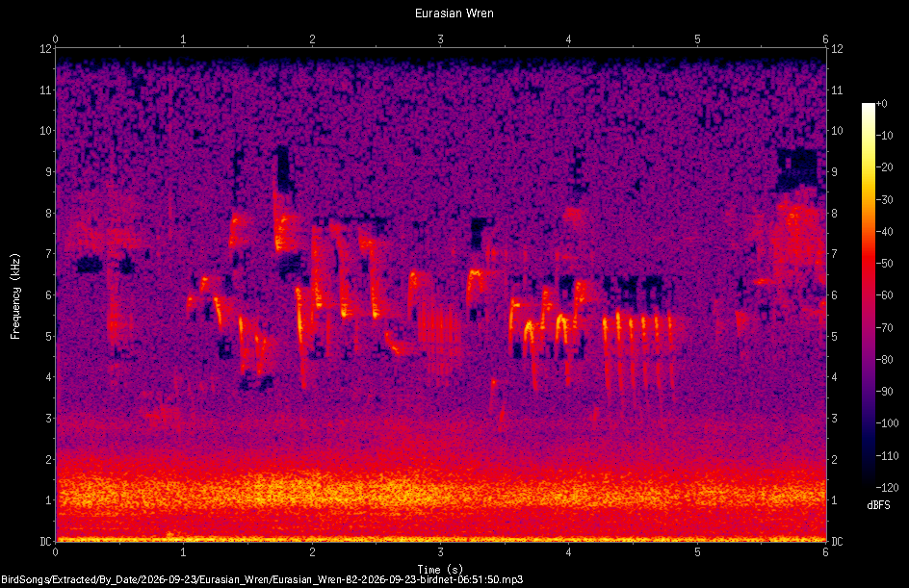Viewport: 909px width, 588px height.
Task: Click the '3' tick on bottom time axis
Action: (x=441, y=552)
